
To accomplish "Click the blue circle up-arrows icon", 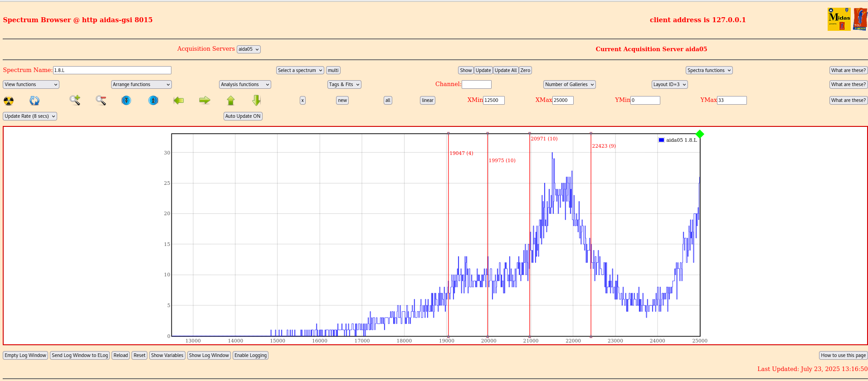I will point(153,100).
